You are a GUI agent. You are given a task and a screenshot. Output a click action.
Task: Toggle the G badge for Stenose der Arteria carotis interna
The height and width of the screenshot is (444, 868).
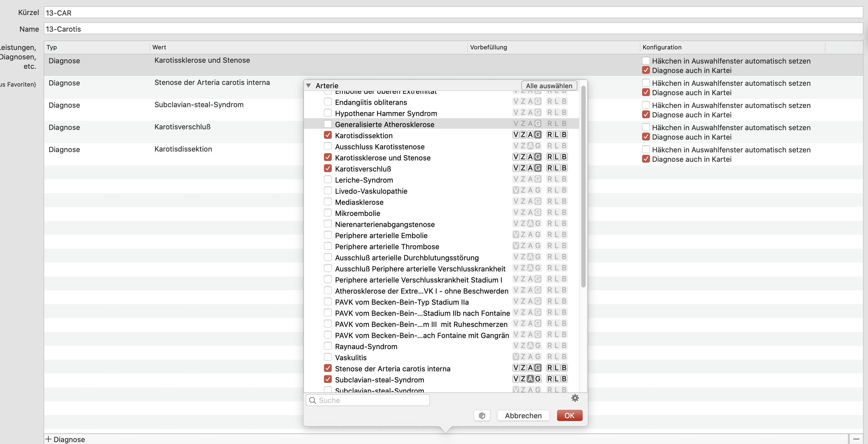coord(538,368)
